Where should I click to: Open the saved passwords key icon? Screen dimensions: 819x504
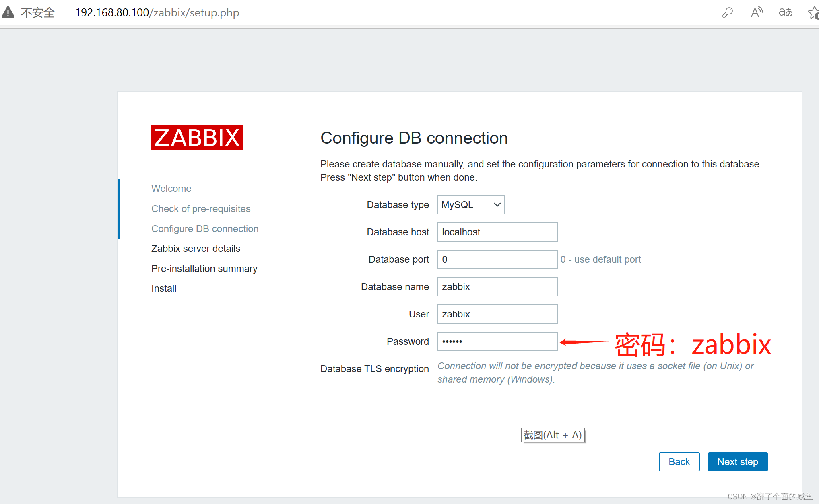coord(727,12)
